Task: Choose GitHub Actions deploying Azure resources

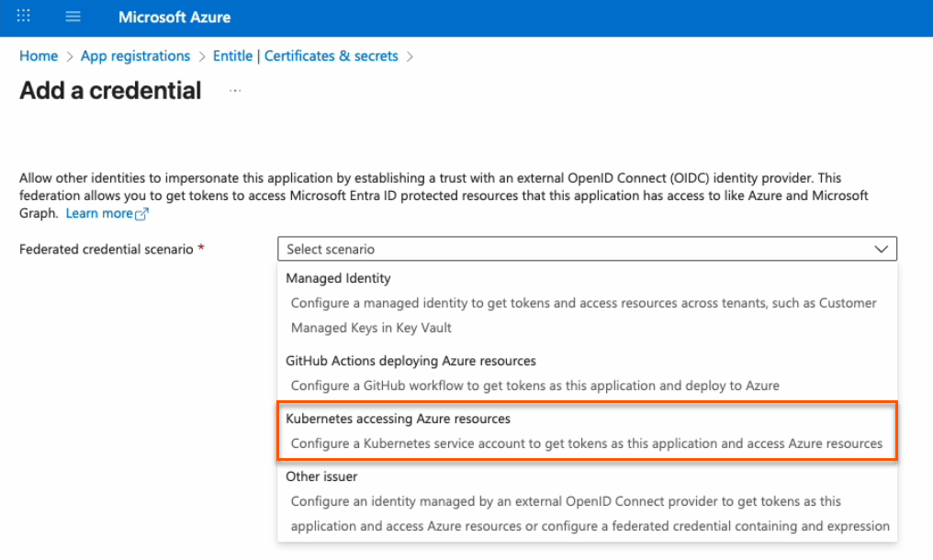Action: [587, 373]
